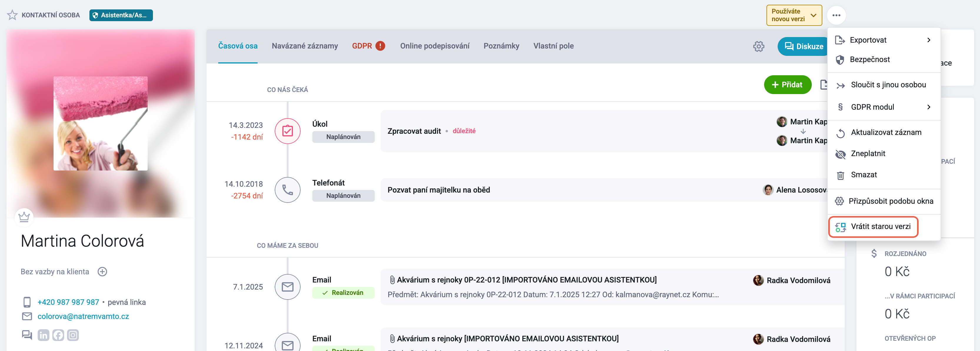Click the phone call timeline icon
Screen dimensions: 980x351
click(288, 190)
